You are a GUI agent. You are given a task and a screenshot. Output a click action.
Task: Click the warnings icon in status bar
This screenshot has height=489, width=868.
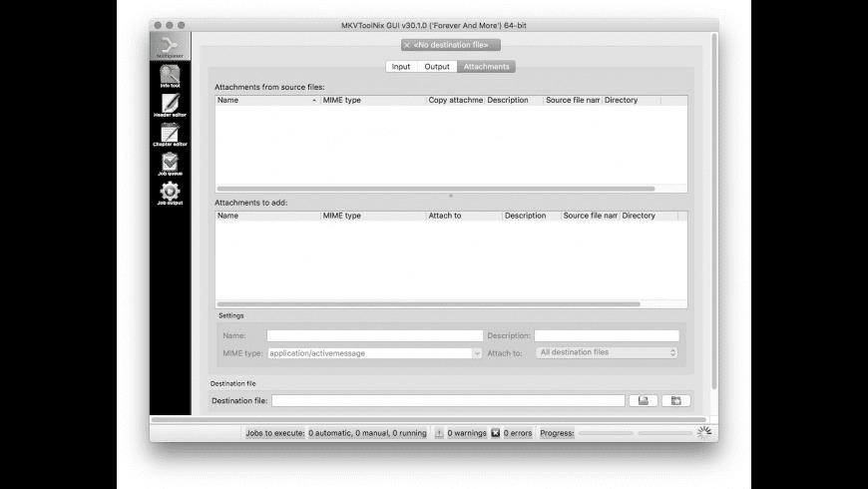439,433
